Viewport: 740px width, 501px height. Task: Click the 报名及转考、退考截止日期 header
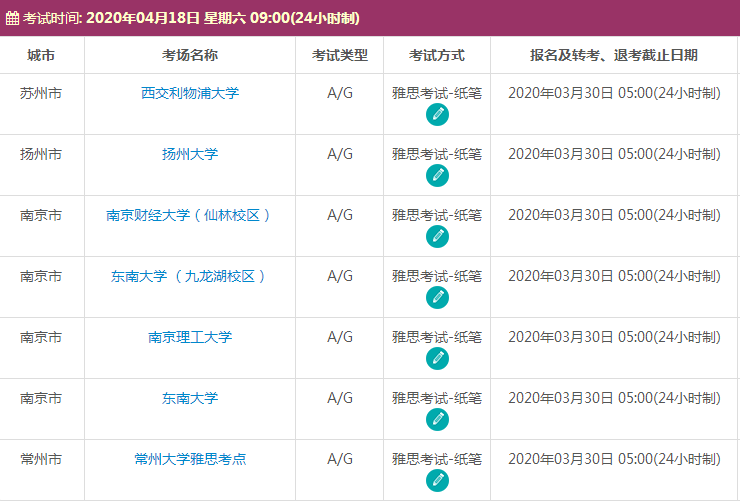point(614,55)
